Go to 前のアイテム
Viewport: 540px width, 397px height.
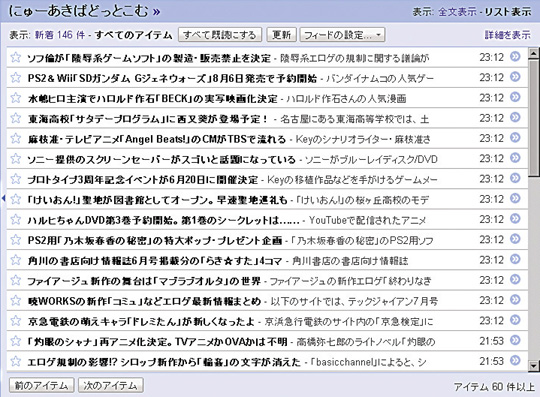tap(41, 385)
